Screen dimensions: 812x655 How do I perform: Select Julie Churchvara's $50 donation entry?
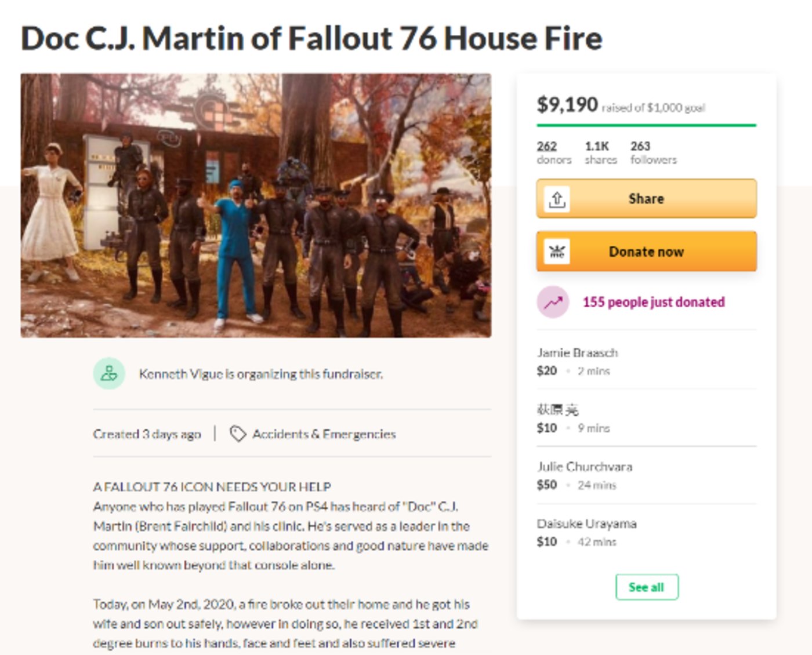click(647, 475)
